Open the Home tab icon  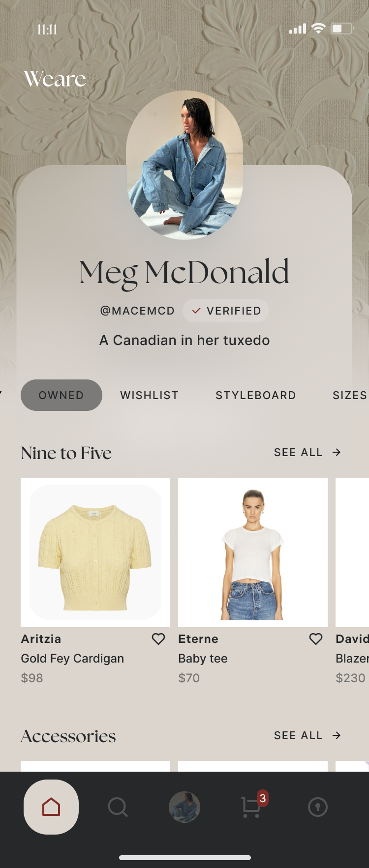(x=51, y=807)
